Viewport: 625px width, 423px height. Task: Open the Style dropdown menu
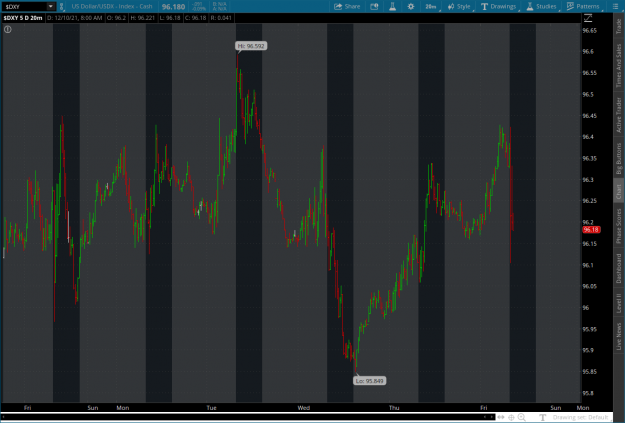(459, 6)
